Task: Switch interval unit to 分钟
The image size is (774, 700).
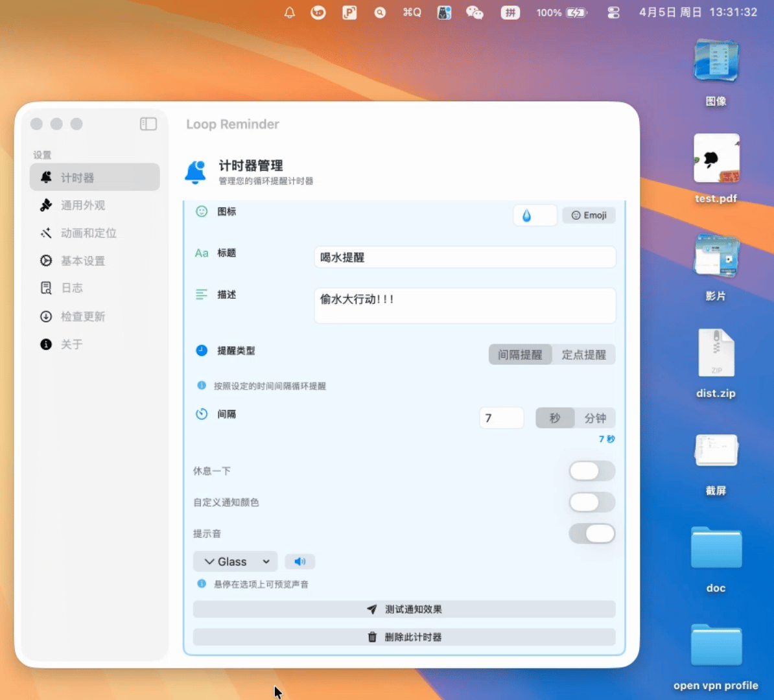Action: [594, 418]
